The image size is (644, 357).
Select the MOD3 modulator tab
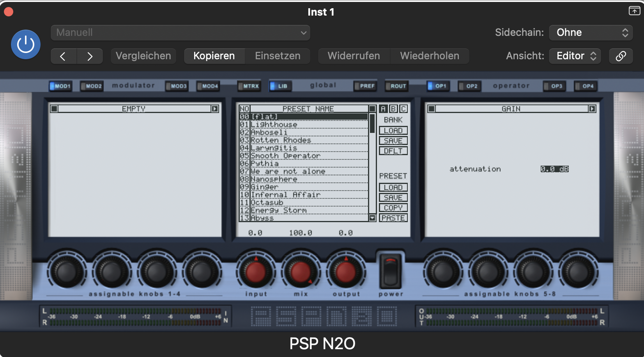pyautogui.click(x=177, y=86)
